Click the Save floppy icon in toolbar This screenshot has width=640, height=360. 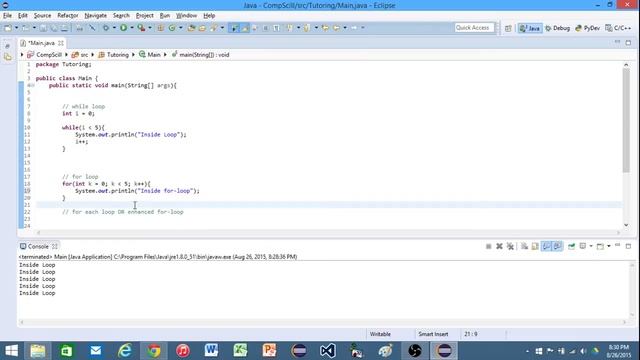click(x=43, y=28)
